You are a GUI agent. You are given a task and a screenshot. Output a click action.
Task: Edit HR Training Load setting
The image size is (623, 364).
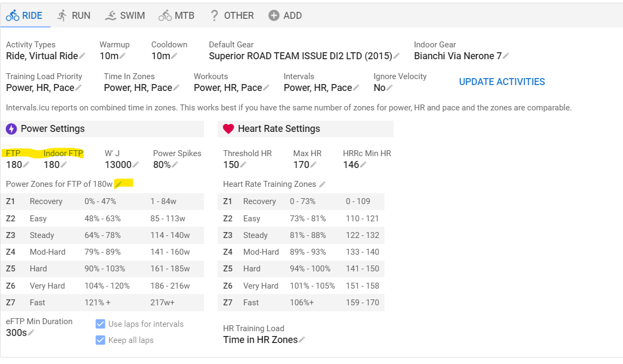click(x=264, y=340)
